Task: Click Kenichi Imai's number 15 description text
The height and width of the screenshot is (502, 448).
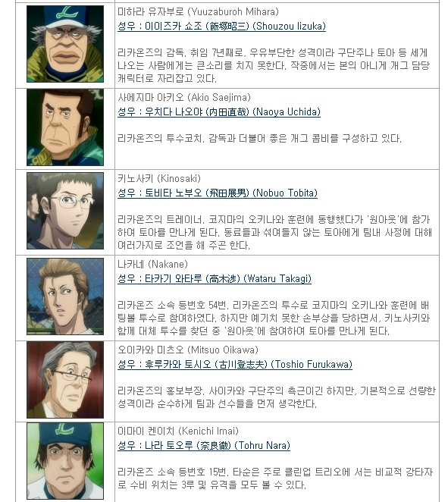Action: coord(275,478)
